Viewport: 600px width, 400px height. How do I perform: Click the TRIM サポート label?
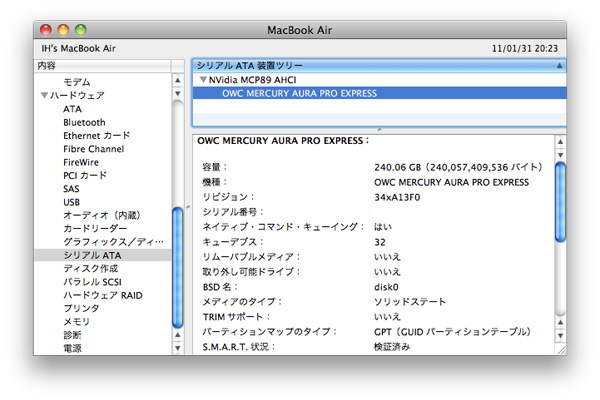(x=236, y=317)
